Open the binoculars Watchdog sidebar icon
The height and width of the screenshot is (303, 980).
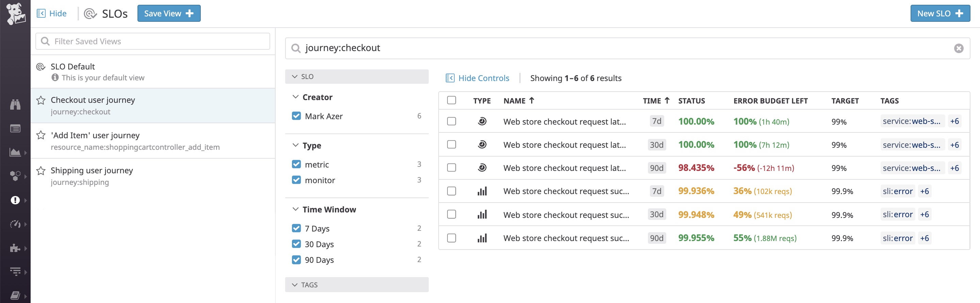[x=15, y=104]
